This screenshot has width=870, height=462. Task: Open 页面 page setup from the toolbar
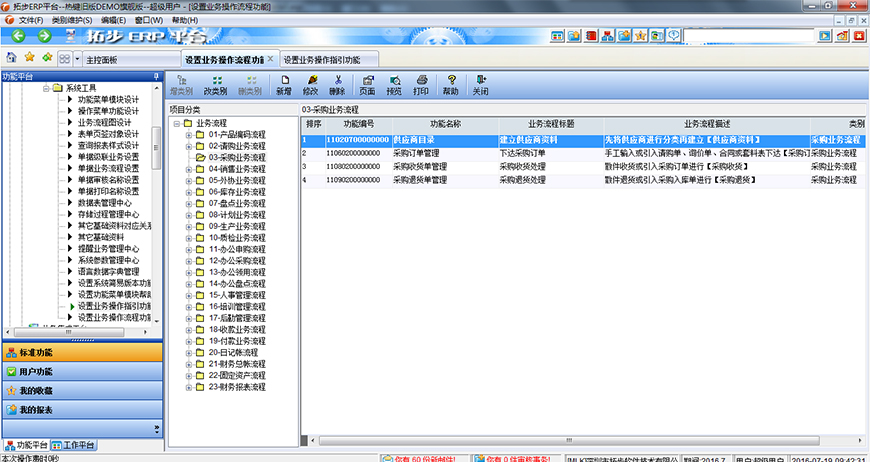[x=367, y=84]
